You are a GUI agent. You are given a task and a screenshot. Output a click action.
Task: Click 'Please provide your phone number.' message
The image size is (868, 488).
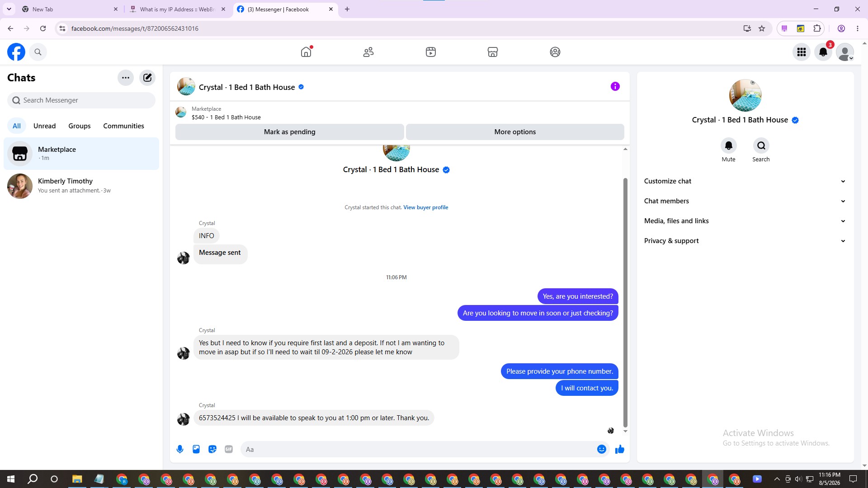(x=560, y=371)
